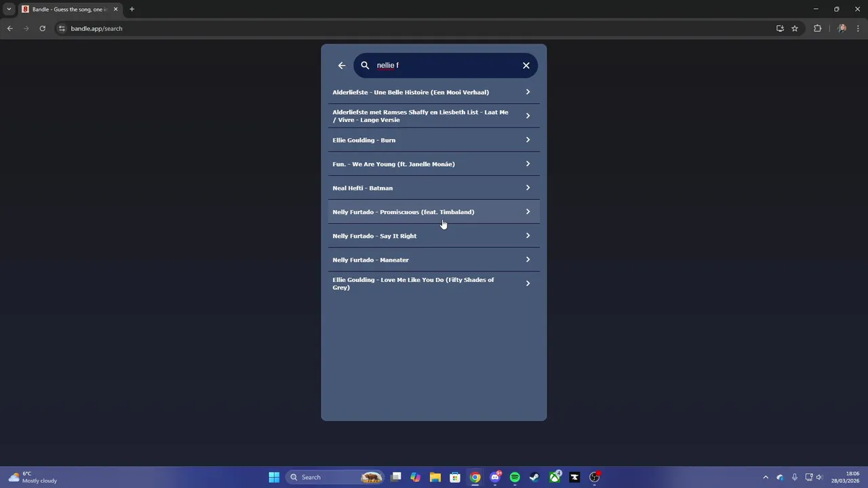Viewport: 868px width, 488px height.
Task: Click chevron on the We Are Young row
Action: 528,164
